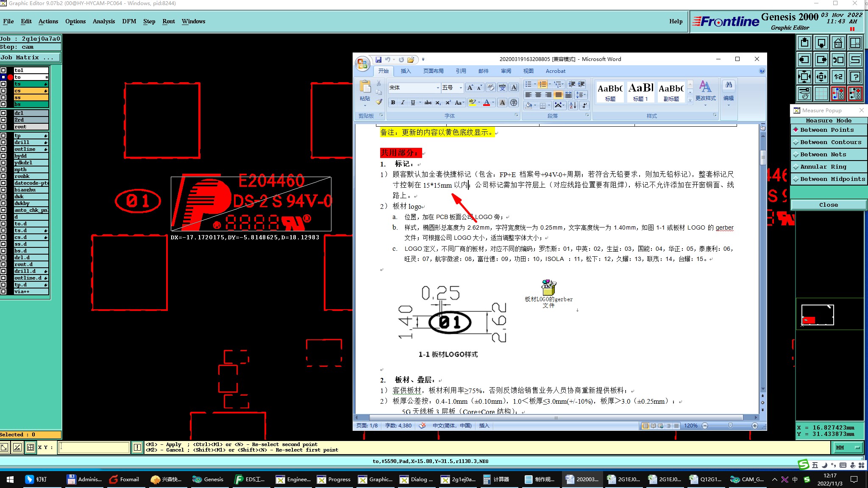
Task: Click the Word zoom slider handle
Action: coord(730,425)
